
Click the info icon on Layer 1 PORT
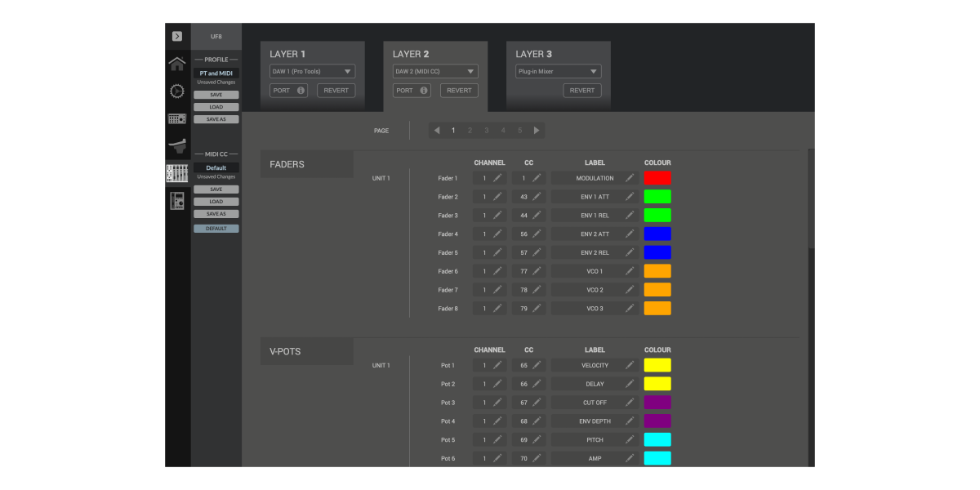(x=301, y=91)
